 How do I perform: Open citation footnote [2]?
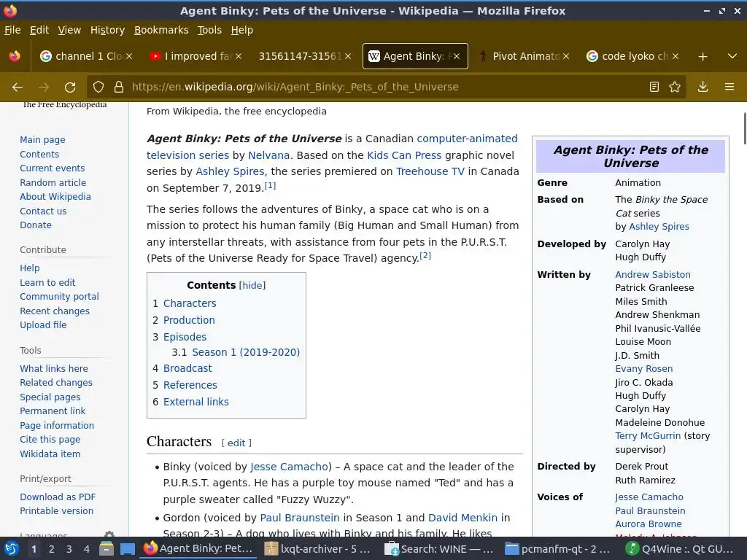pyautogui.click(x=425, y=256)
